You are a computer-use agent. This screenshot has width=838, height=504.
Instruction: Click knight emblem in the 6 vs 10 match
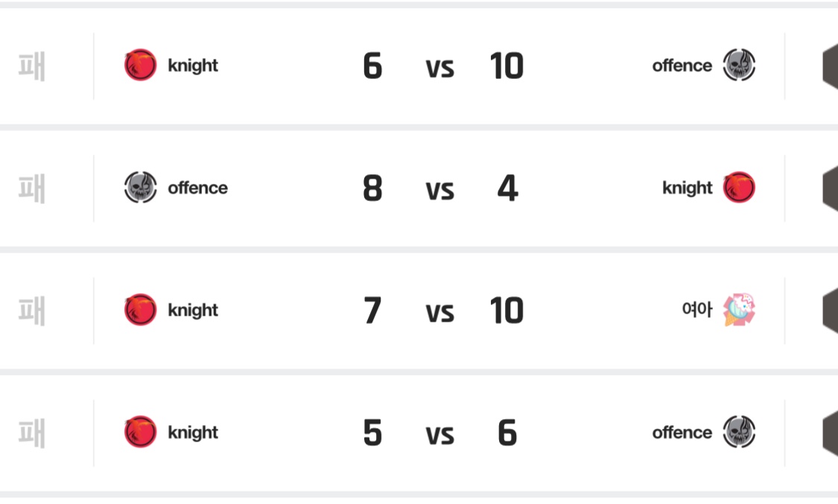pyautogui.click(x=140, y=66)
